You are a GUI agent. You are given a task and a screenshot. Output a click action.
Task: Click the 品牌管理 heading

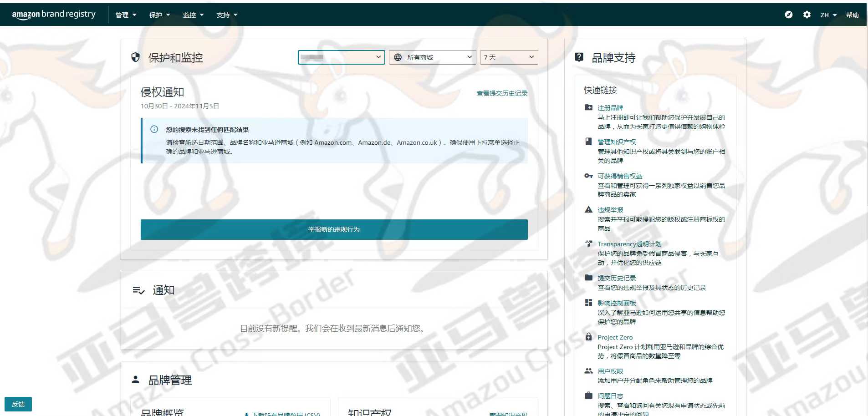(170, 380)
